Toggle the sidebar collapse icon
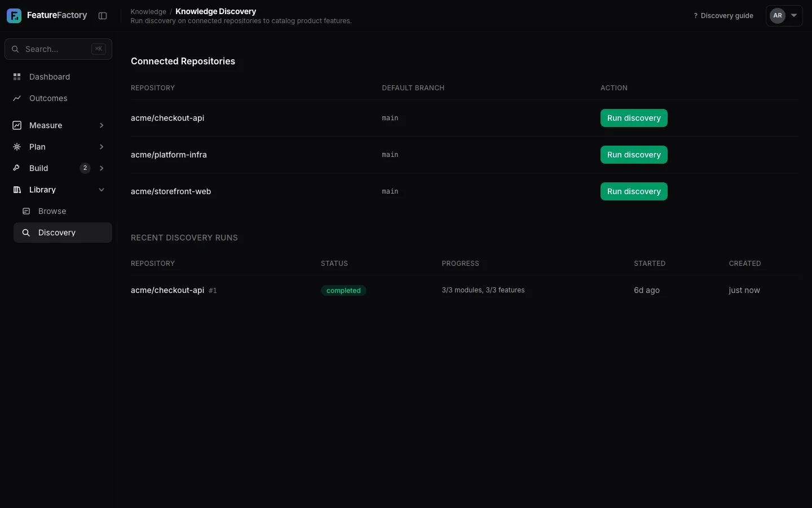The width and height of the screenshot is (812, 508). [103, 16]
